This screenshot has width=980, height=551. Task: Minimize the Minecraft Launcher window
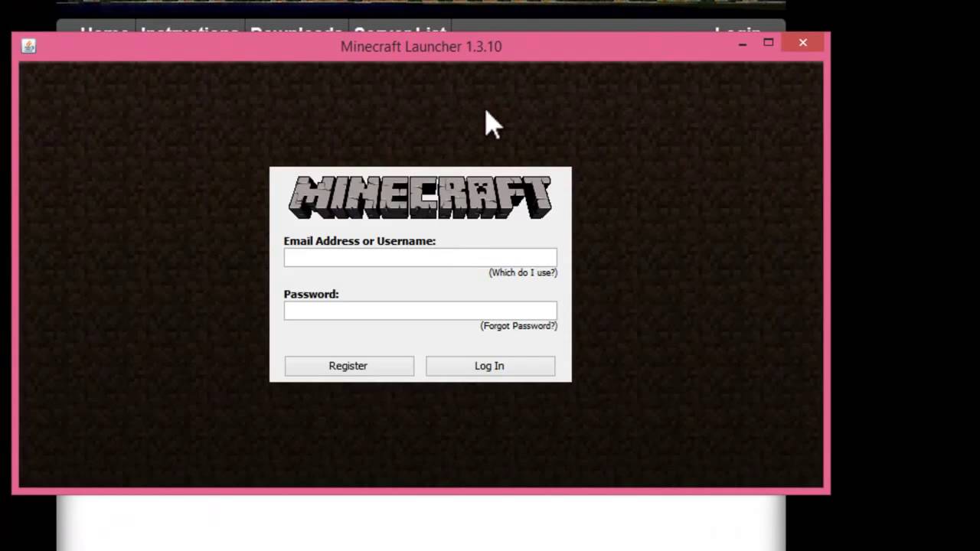tap(742, 44)
